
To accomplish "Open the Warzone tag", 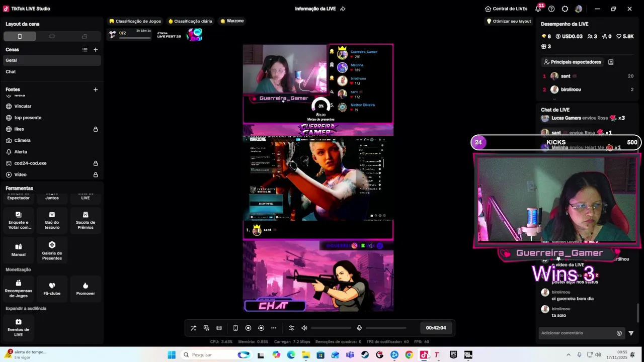I will coord(232,21).
